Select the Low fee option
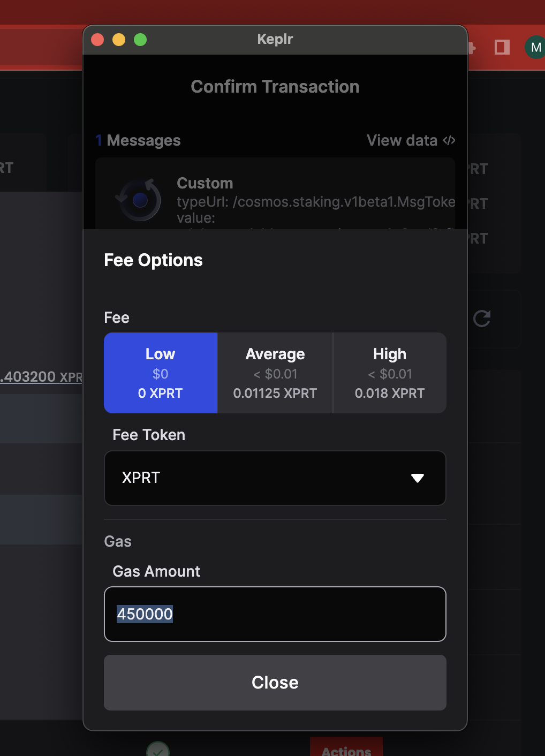The image size is (545, 756). [161, 373]
